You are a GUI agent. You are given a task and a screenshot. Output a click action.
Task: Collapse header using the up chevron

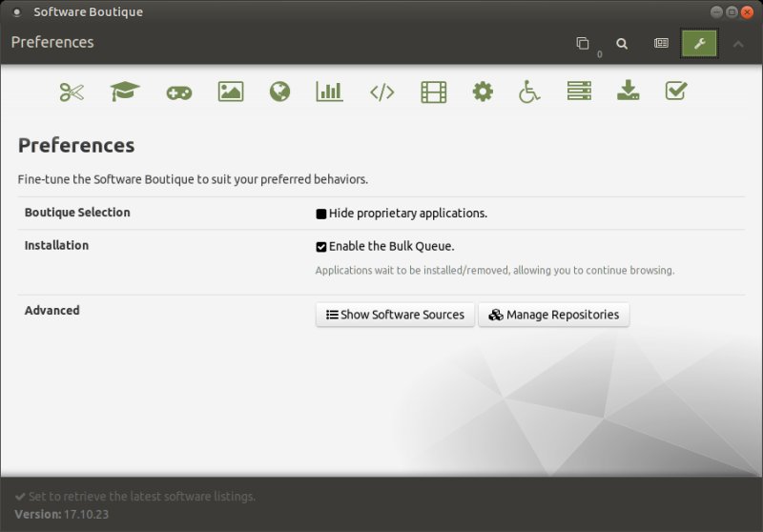click(738, 44)
